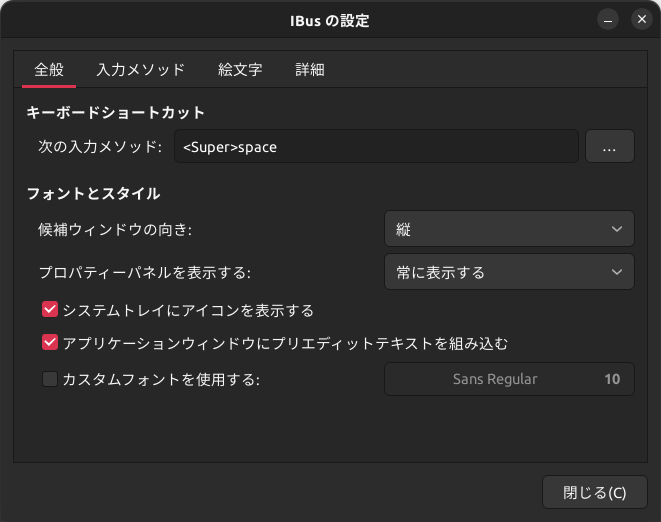This screenshot has height=522, width=661.
Task: Click the 閉じる(C) button
Action: coord(594,492)
